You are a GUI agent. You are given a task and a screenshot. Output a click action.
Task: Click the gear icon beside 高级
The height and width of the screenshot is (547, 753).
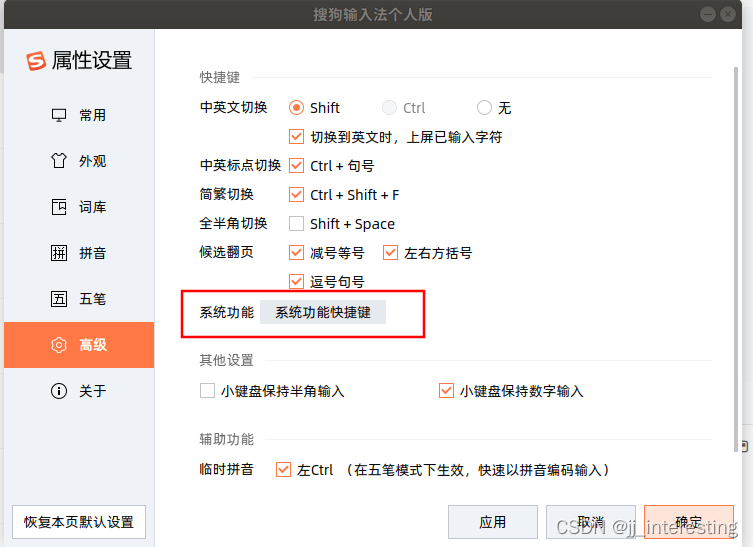(x=59, y=345)
